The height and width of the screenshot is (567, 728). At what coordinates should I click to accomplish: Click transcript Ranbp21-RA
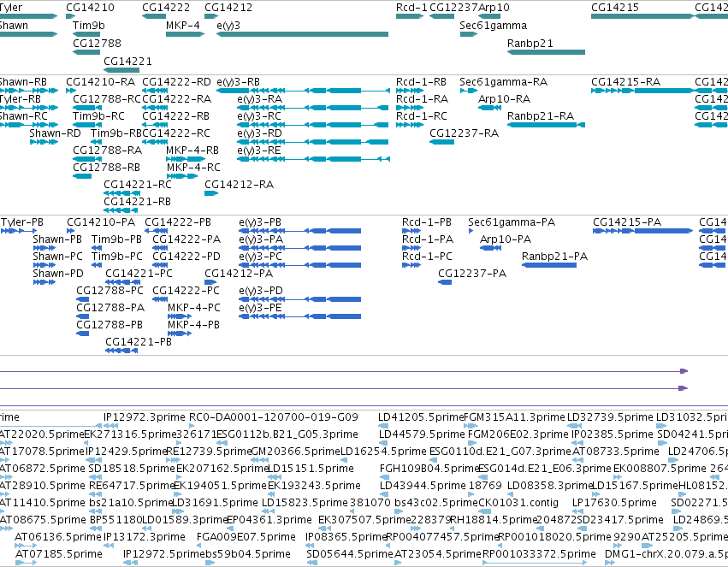point(546,125)
